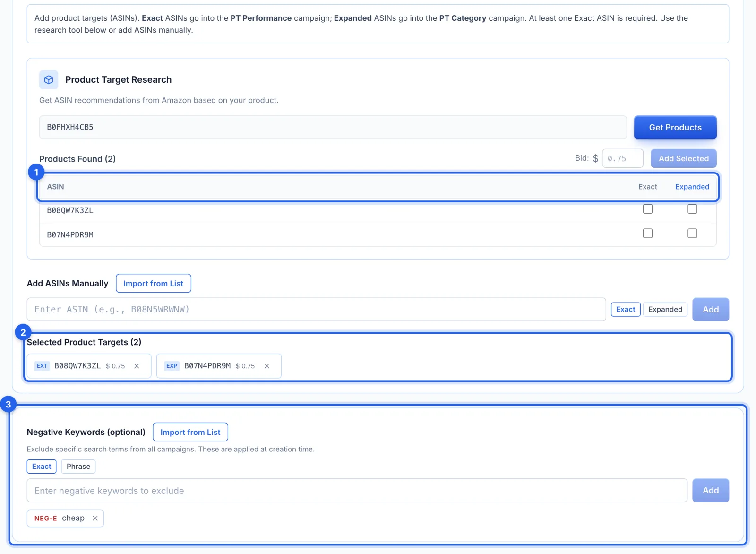Click ASIN B08QW7K3ZL in the products table
Screen dimensions: 756x554
[70, 210]
